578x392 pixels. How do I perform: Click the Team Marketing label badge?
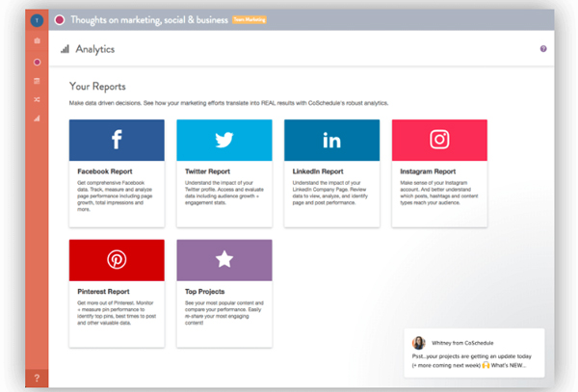[250, 20]
